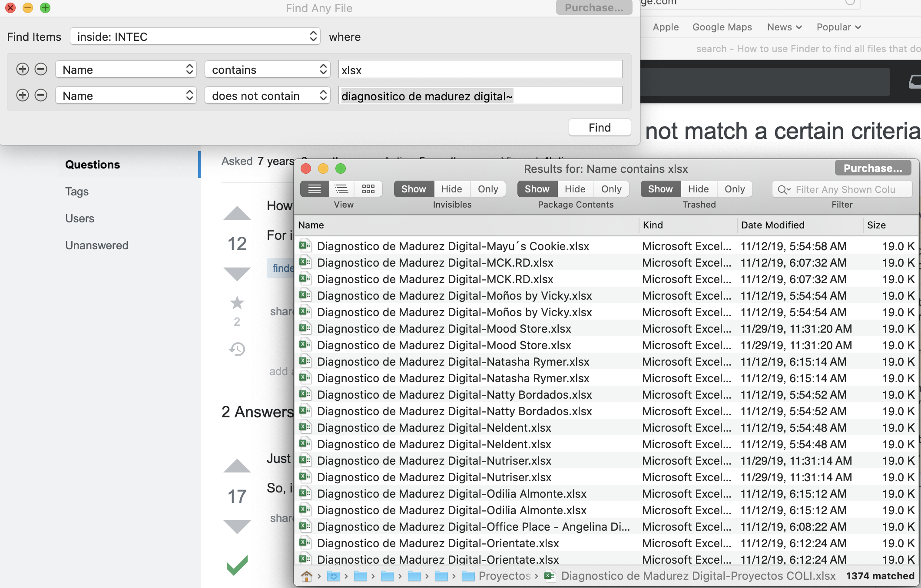Open the News bookmarks menu

[784, 27]
